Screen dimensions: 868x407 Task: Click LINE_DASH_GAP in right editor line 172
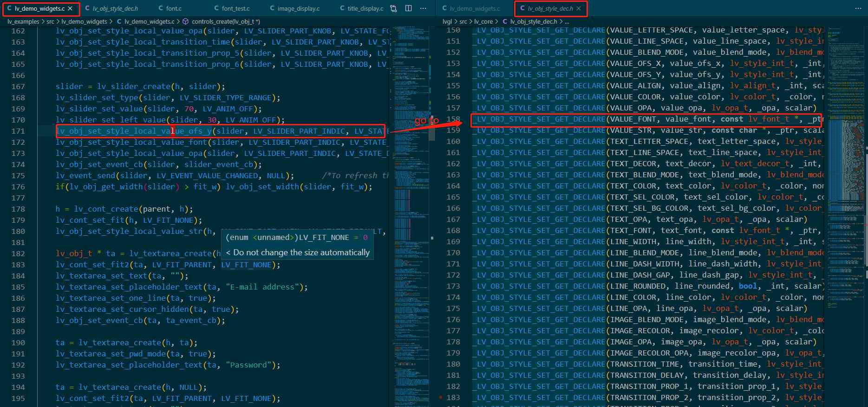coord(640,275)
